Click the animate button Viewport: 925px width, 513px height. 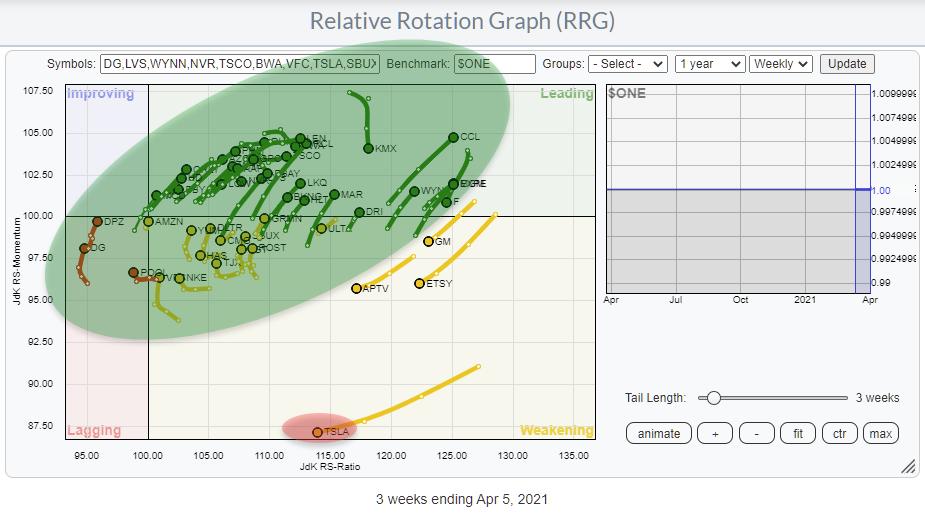[x=659, y=433]
